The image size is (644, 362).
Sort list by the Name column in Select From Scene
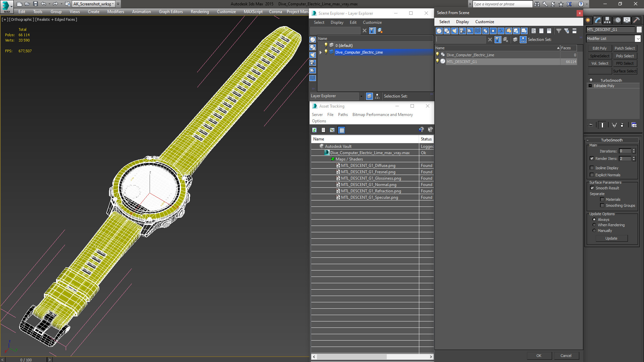pyautogui.click(x=497, y=48)
